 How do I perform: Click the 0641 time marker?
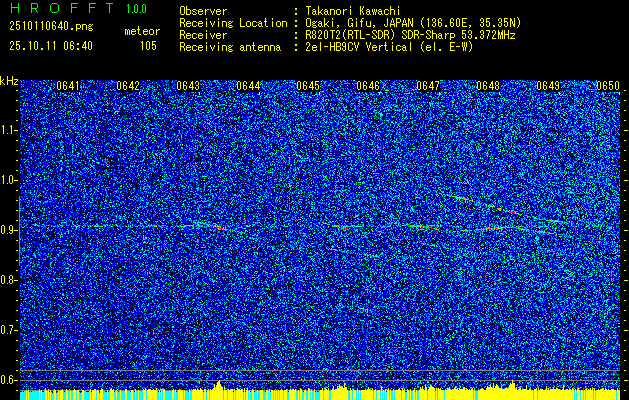tap(68, 86)
